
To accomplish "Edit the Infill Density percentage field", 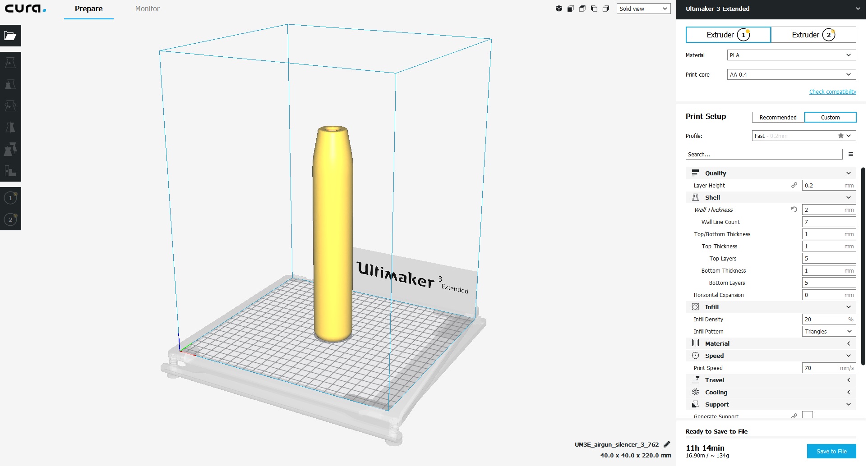I will pos(829,319).
